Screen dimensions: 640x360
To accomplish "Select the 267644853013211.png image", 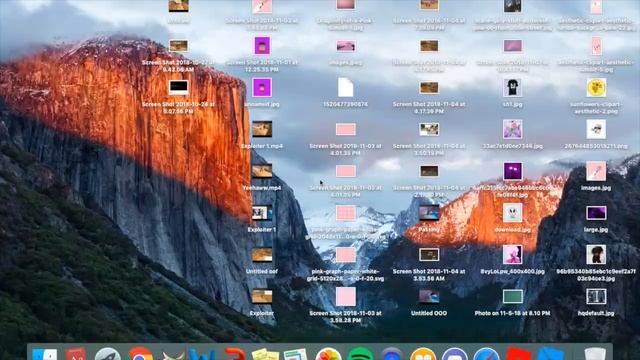I will pos(596,129).
